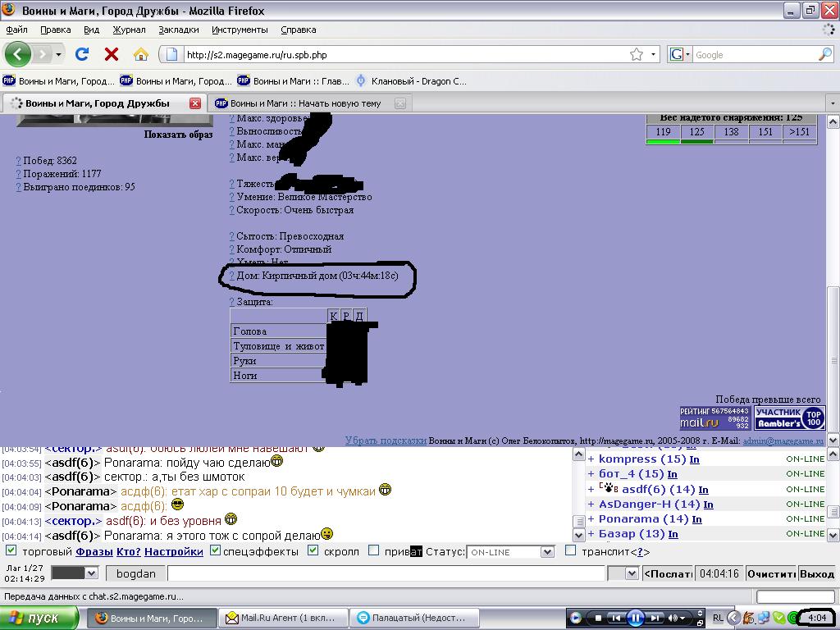Screen dimensions: 840x630
Task: Open the Статус ON-LINE dropdown
Action: tap(510, 552)
